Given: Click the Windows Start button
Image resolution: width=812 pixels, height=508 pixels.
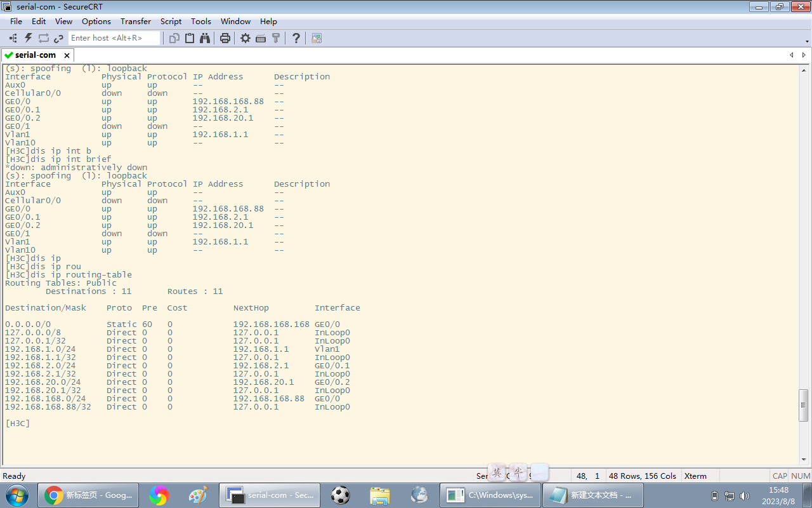Looking at the screenshot, I should tap(17, 495).
